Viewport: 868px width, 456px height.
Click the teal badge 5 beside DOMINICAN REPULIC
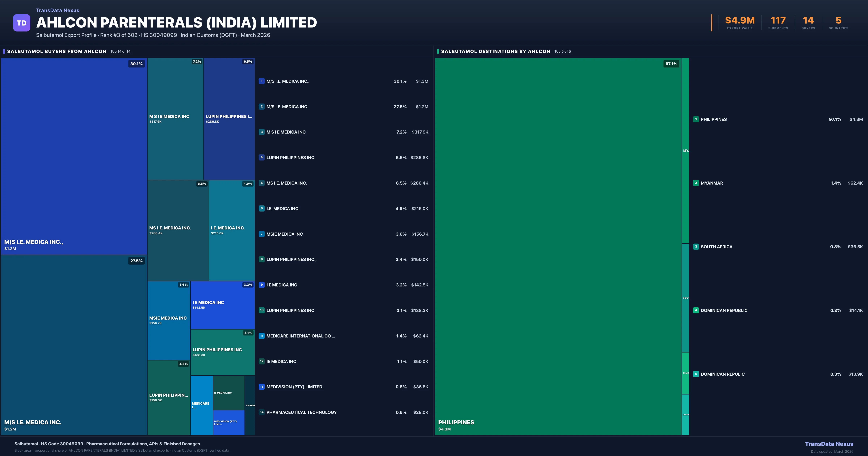696,374
